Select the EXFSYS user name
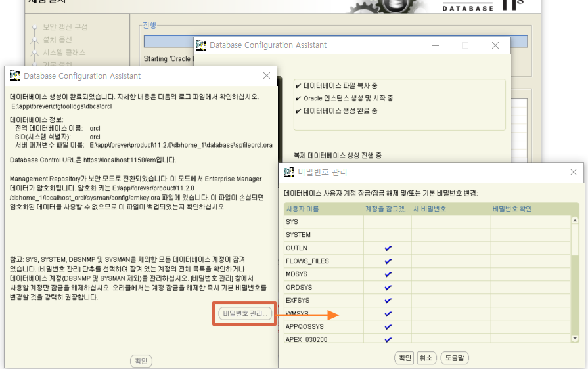Viewport: 588px width, 369px height. click(x=298, y=301)
